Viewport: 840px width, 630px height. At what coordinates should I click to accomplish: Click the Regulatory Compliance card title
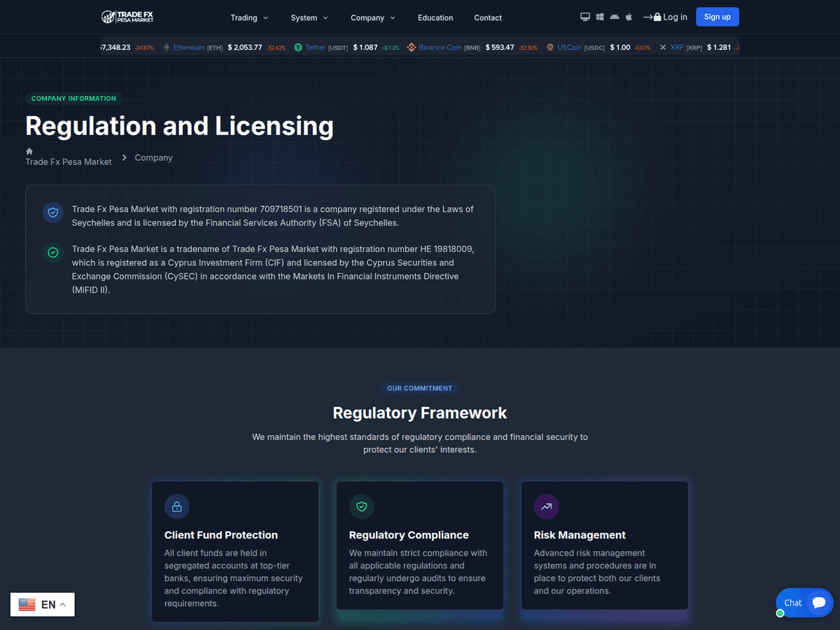(409, 535)
